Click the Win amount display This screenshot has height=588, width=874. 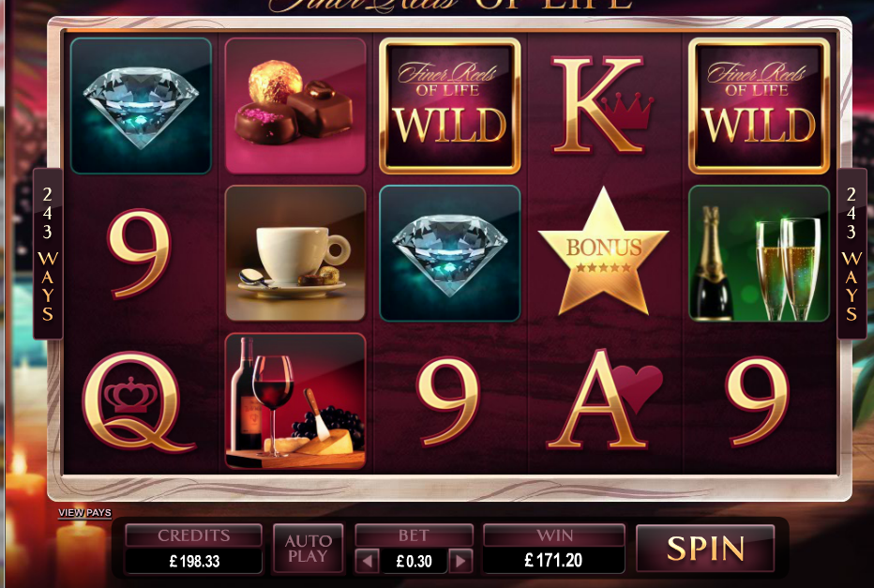point(554,560)
